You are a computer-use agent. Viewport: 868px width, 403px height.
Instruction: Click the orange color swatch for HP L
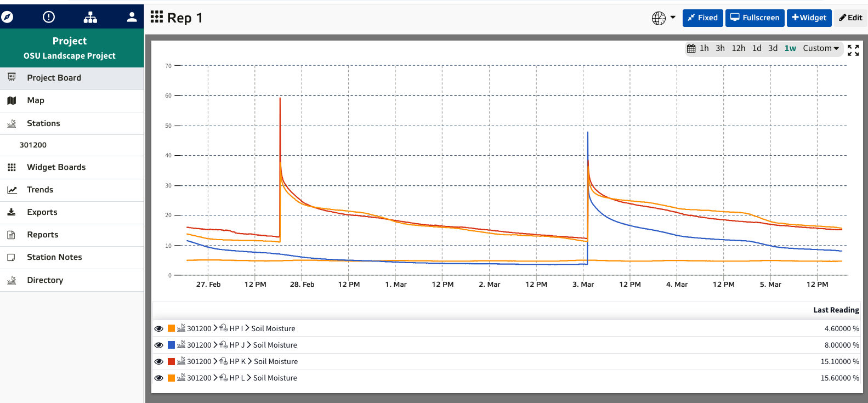click(171, 378)
